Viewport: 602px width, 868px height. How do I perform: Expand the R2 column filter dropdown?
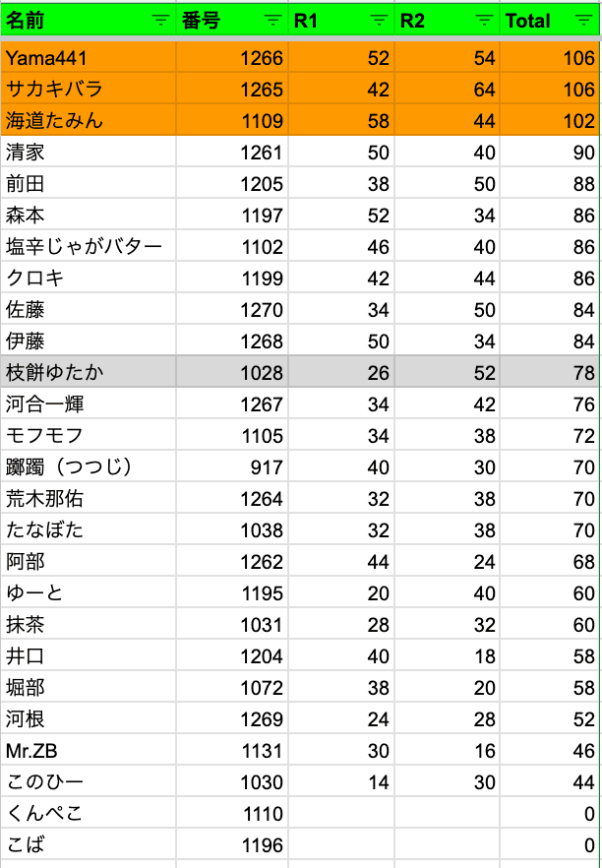483,21
